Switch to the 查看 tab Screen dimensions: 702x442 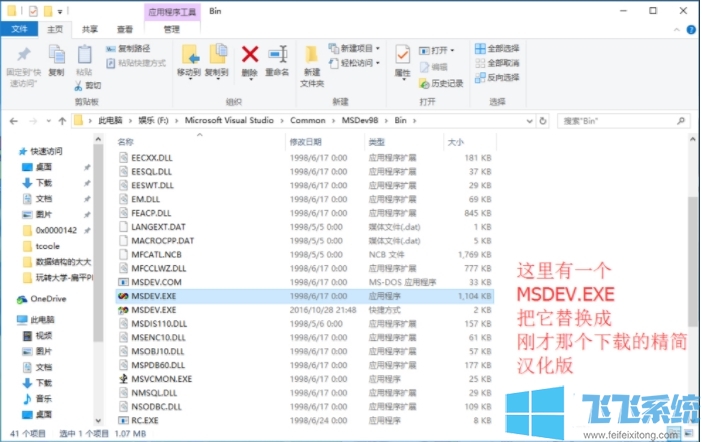124,30
